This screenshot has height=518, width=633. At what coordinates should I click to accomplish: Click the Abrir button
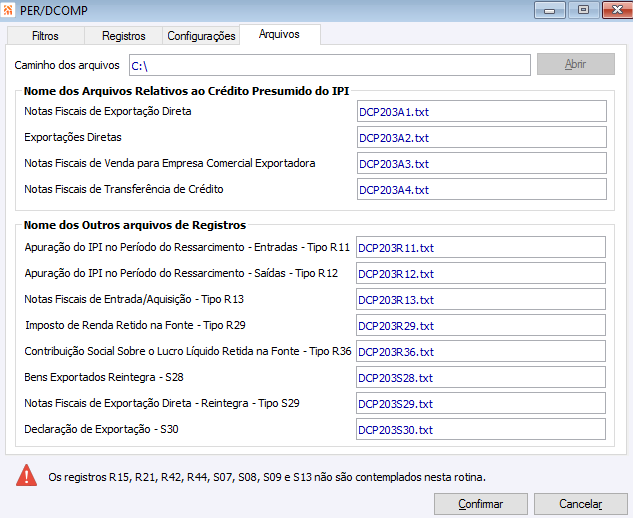click(x=576, y=64)
